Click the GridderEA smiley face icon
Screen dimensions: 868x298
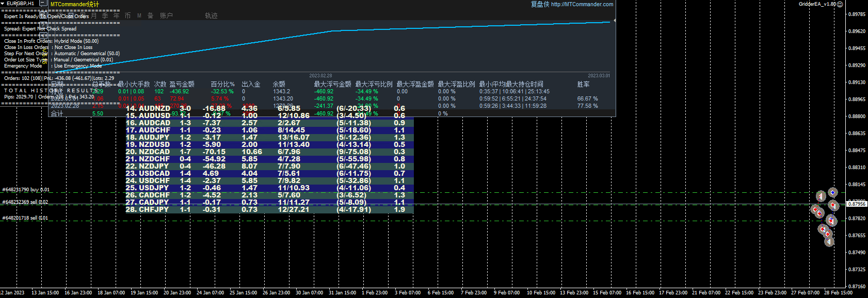coord(840,4)
